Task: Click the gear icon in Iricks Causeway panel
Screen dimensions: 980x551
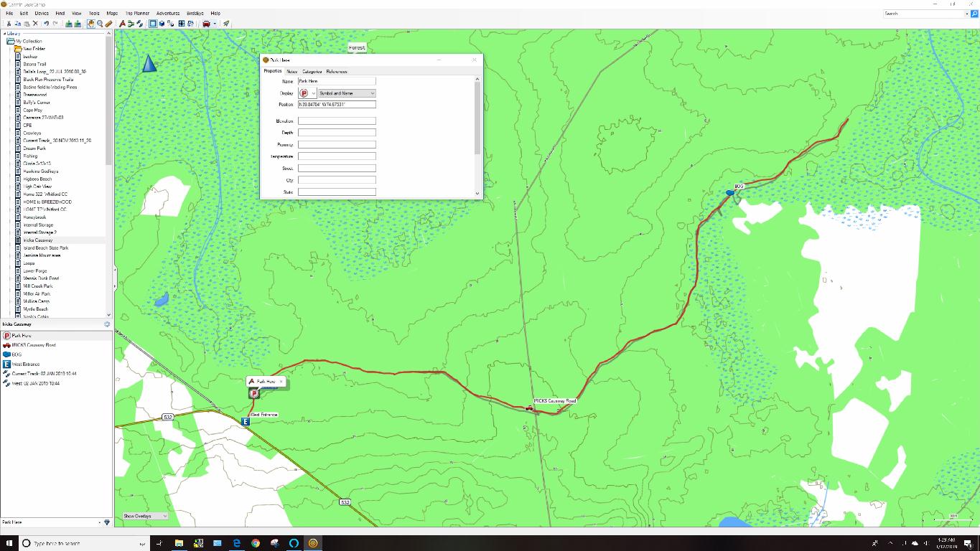Action: [x=107, y=324]
